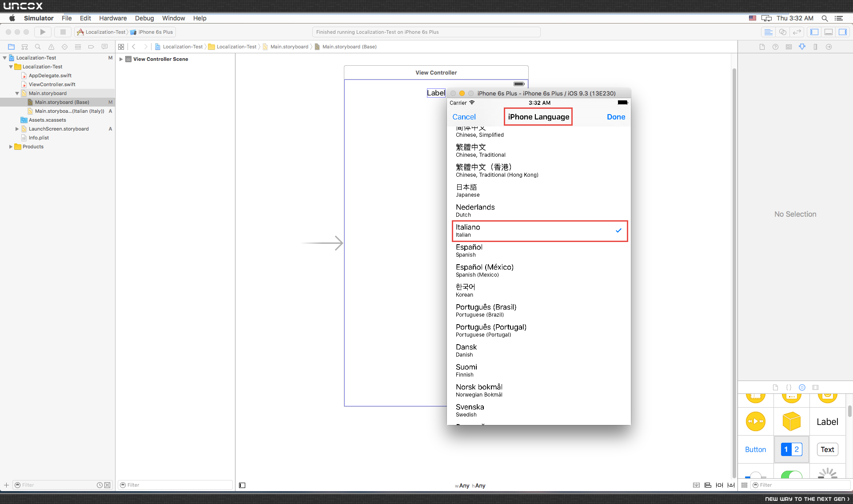Open the Debug navigator tab
The height and width of the screenshot is (504, 853).
pos(78,47)
